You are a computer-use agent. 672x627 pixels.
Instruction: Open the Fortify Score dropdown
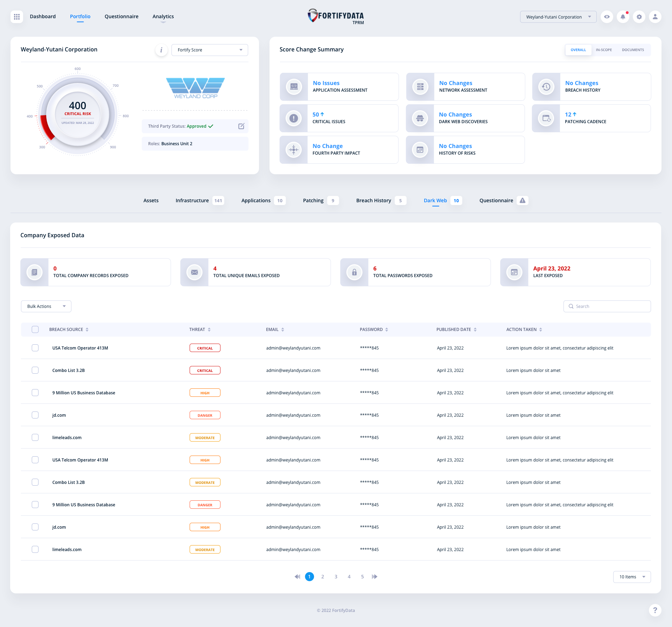[209, 50]
